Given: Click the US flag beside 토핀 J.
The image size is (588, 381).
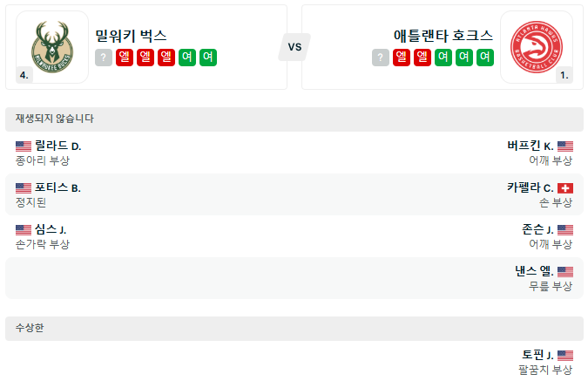Looking at the screenshot, I should [x=565, y=355].
